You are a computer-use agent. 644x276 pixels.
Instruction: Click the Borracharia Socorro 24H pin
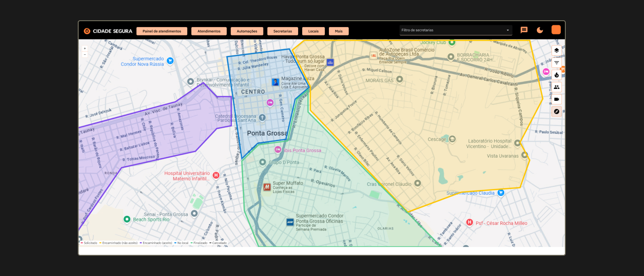(x=452, y=57)
